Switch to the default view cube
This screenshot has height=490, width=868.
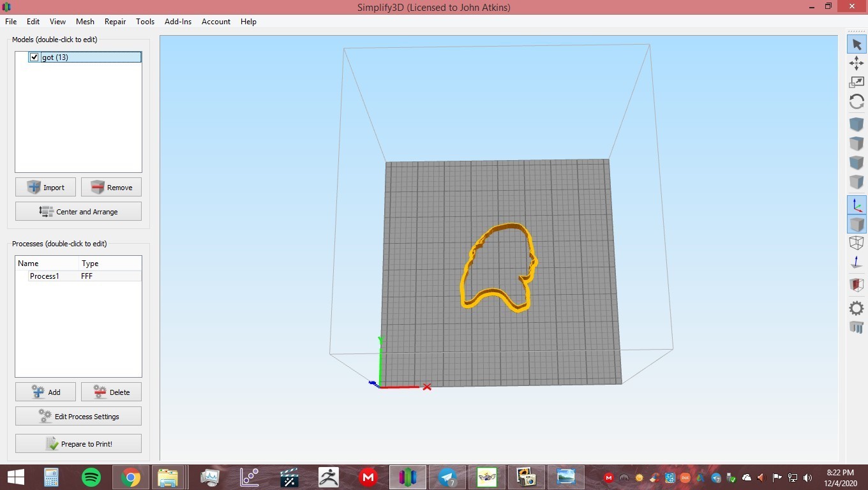(x=857, y=124)
